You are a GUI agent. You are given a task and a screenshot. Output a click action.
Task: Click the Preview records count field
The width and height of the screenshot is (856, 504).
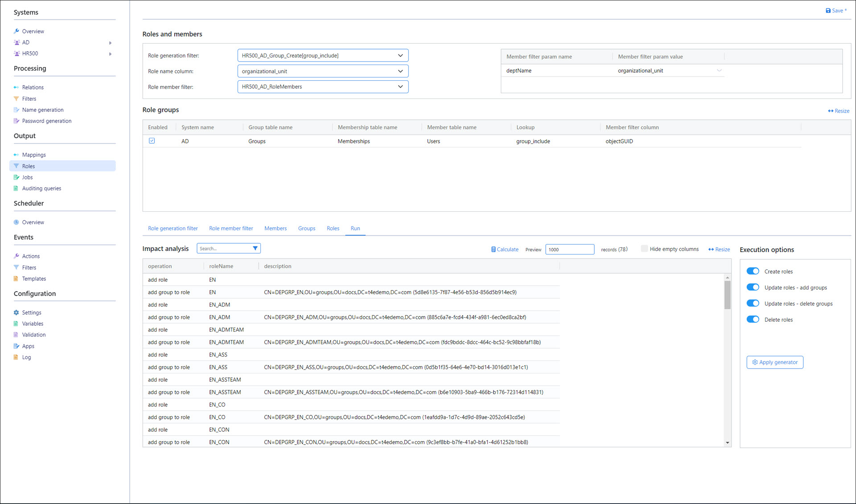pyautogui.click(x=569, y=250)
